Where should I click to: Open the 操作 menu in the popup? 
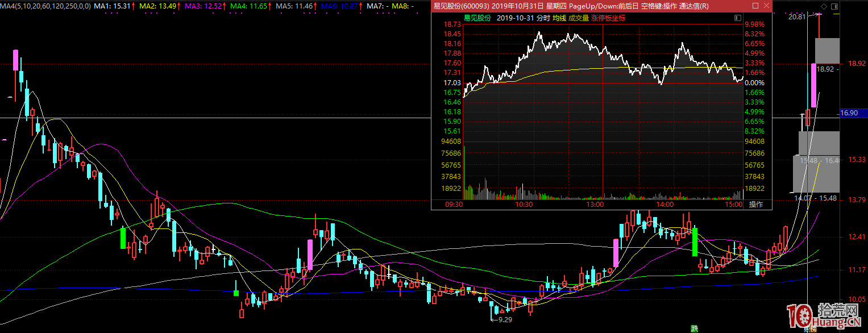click(x=756, y=205)
